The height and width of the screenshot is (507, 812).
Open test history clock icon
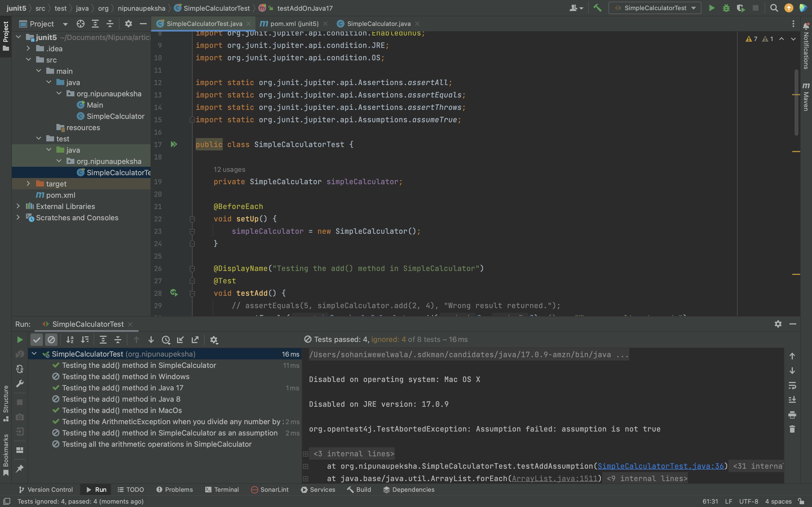[166, 340]
